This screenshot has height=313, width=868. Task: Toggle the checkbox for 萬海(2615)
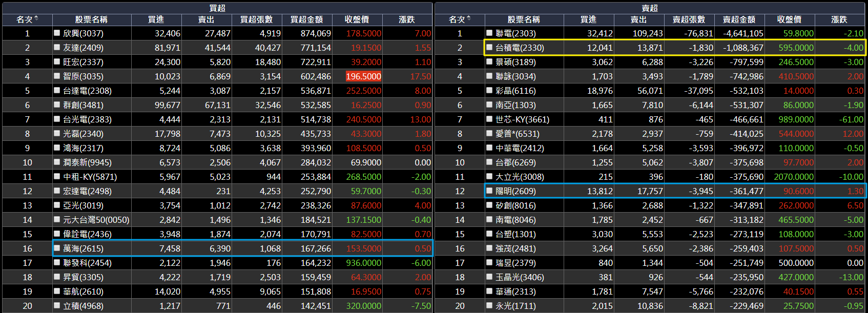pos(57,248)
